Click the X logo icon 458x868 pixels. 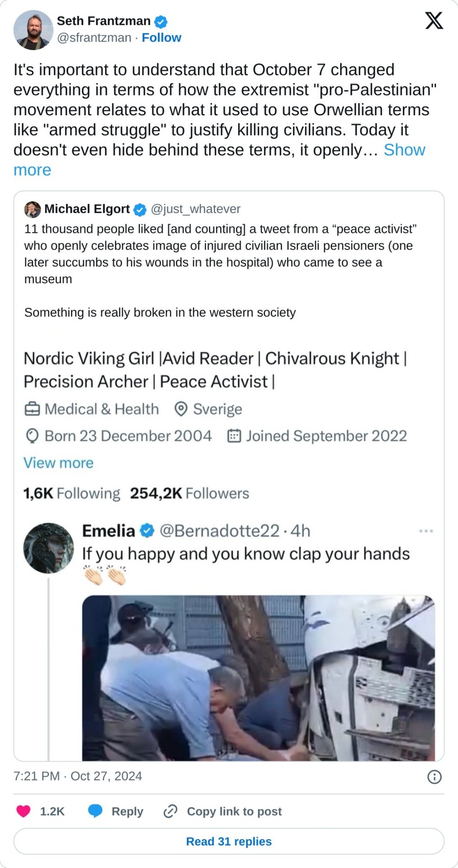click(434, 21)
